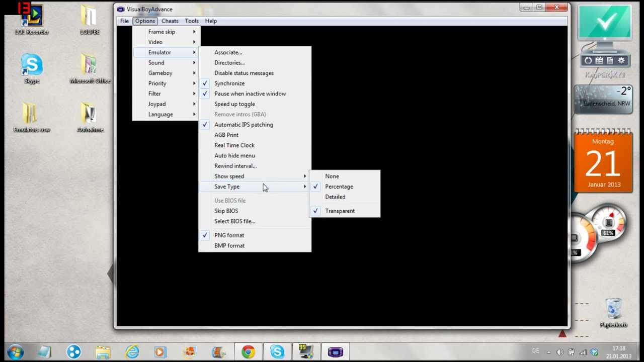Open the Papierkorb recycle bin
This screenshot has width=644, height=362.
coord(613,313)
